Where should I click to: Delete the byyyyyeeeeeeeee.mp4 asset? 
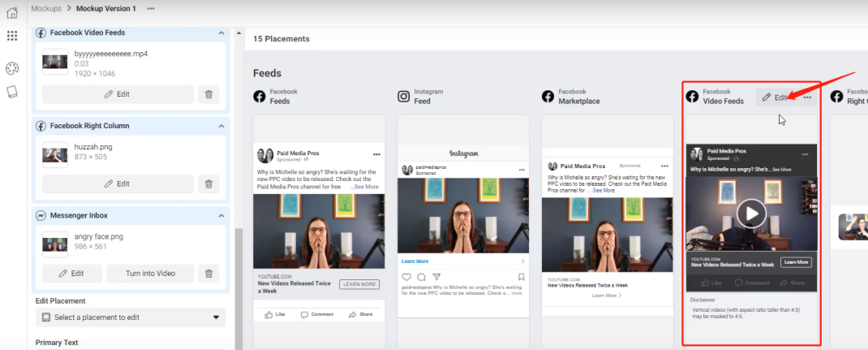click(x=208, y=94)
